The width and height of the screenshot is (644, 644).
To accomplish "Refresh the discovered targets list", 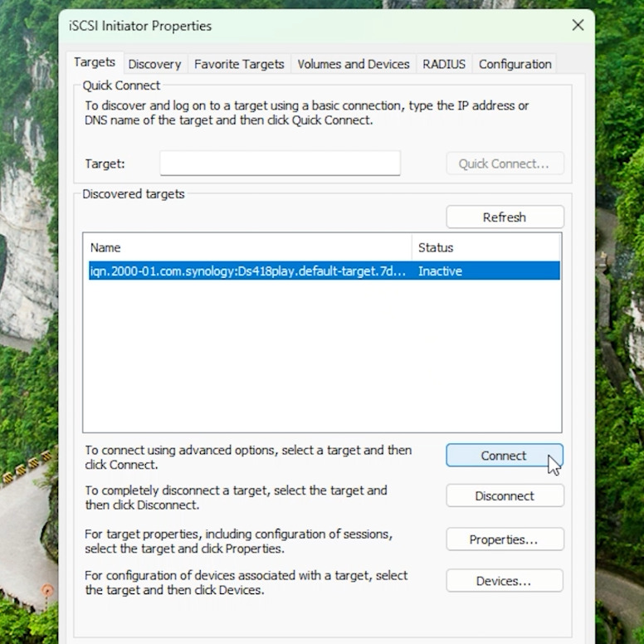I will click(x=505, y=217).
